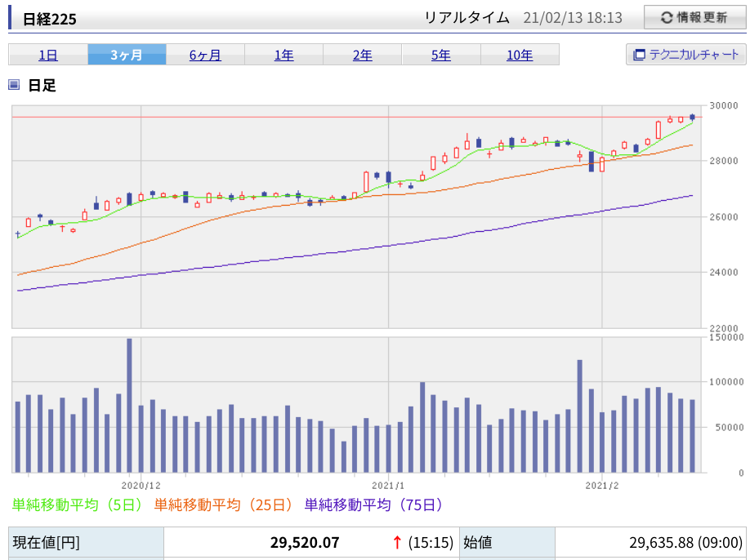
Task: Click the square icon next to 日足
Action: coord(14,85)
